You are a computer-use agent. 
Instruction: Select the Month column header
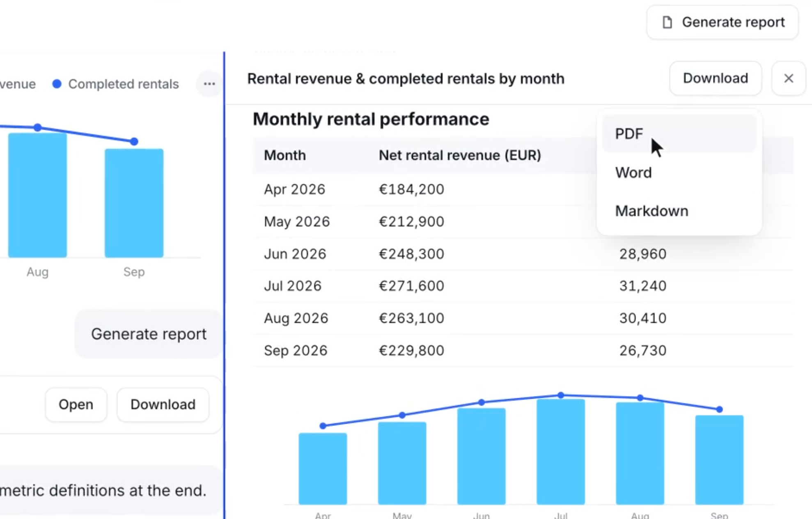point(285,155)
